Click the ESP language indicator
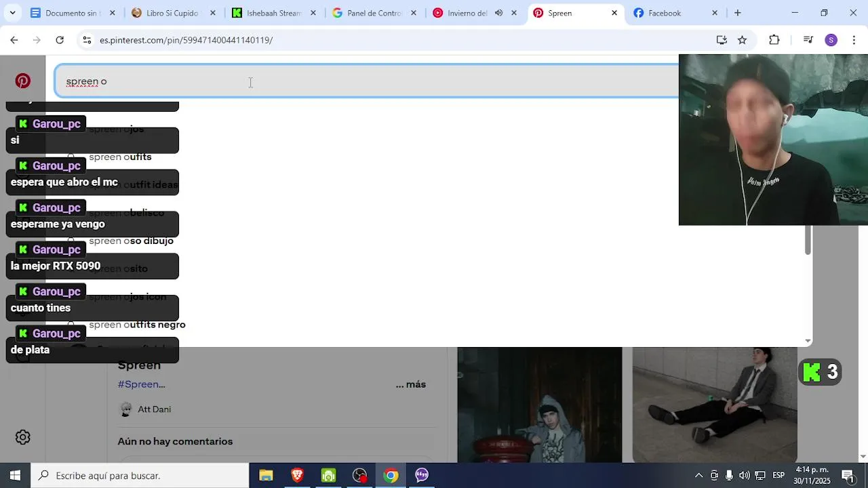The width and height of the screenshot is (868, 488). pyautogui.click(x=779, y=475)
